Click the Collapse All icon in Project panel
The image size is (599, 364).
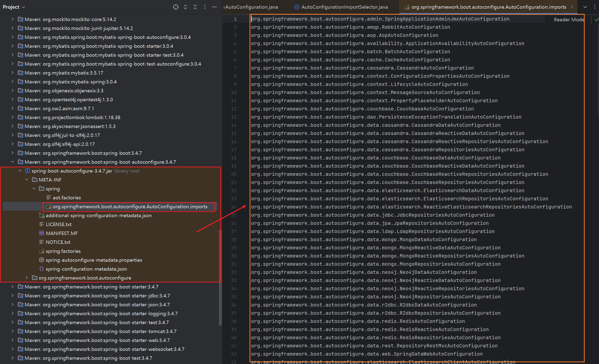click(195, 7)
